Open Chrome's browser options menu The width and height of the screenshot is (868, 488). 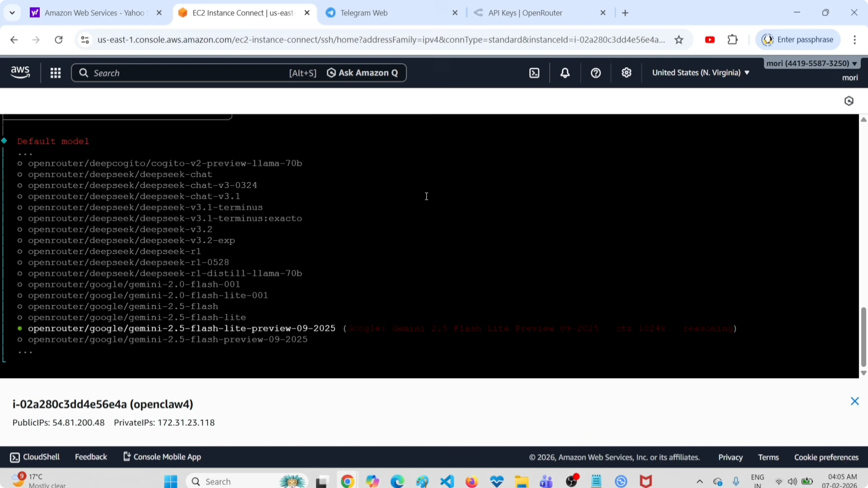855,39
